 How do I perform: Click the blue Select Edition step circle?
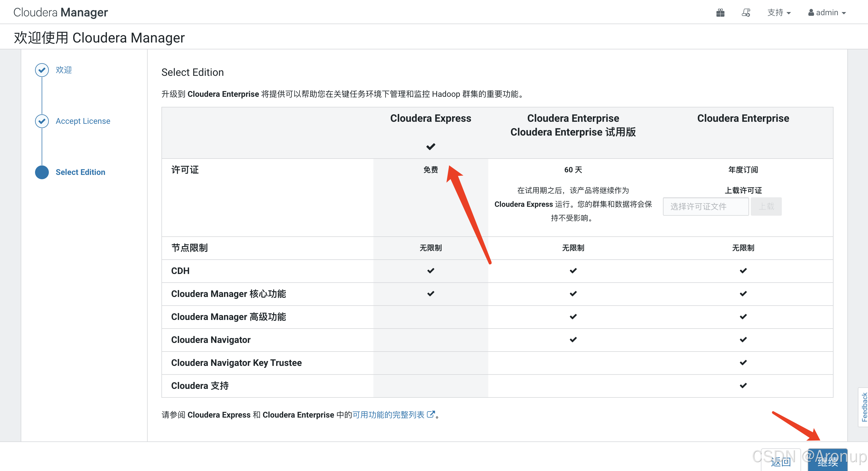(x=42, y=172)
